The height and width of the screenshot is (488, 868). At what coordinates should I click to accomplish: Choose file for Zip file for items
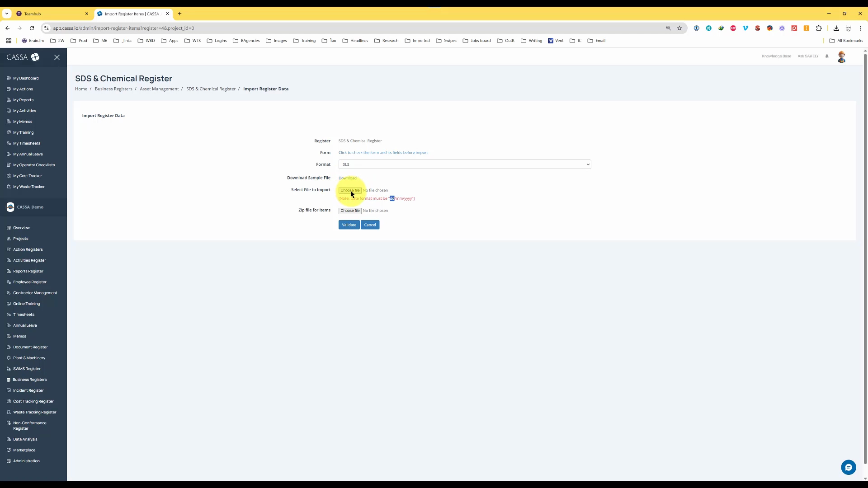point(350,211)
